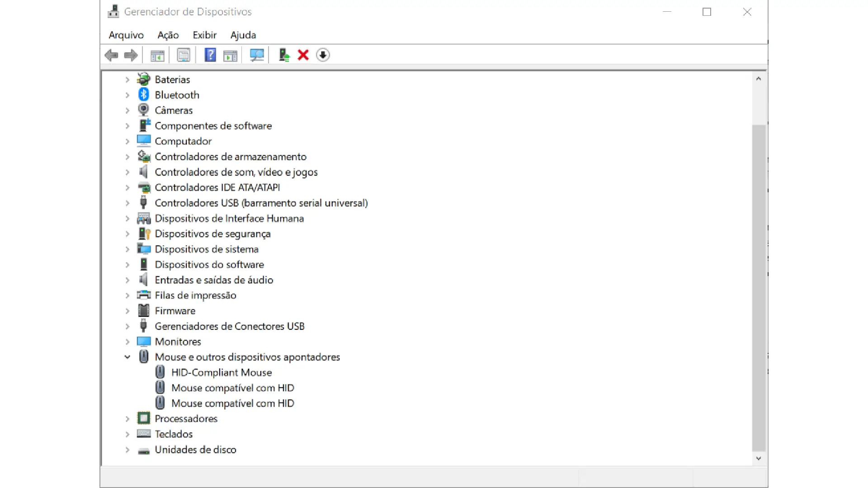Click the Firmware chip icon
Viewport: 868px width, 488px height.
click(144, 310)
